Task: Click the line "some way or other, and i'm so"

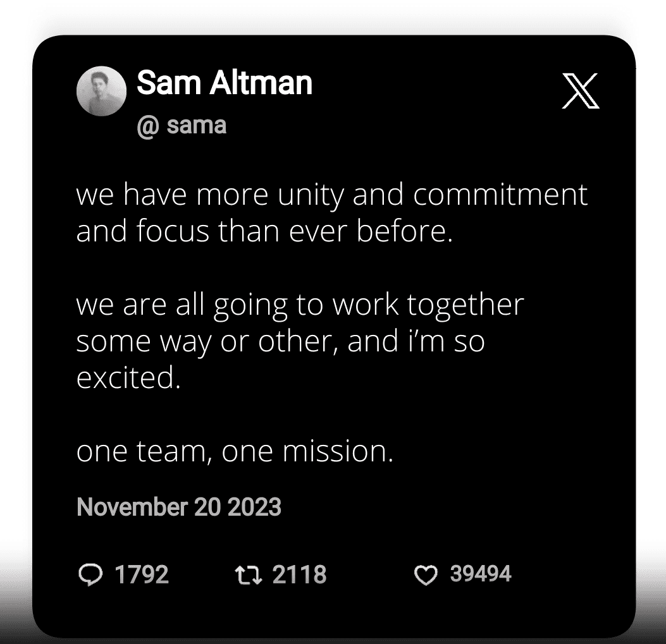Action: [280, 341]
